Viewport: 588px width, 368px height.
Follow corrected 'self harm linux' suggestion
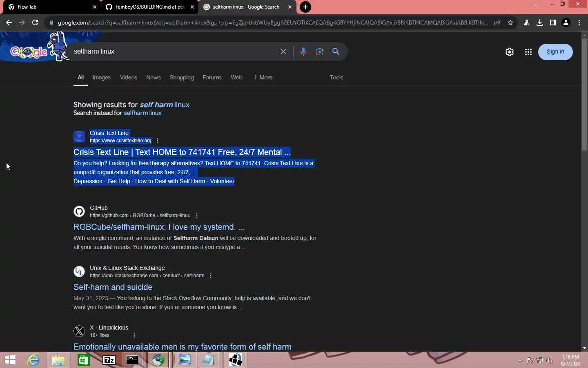point(165,105)
